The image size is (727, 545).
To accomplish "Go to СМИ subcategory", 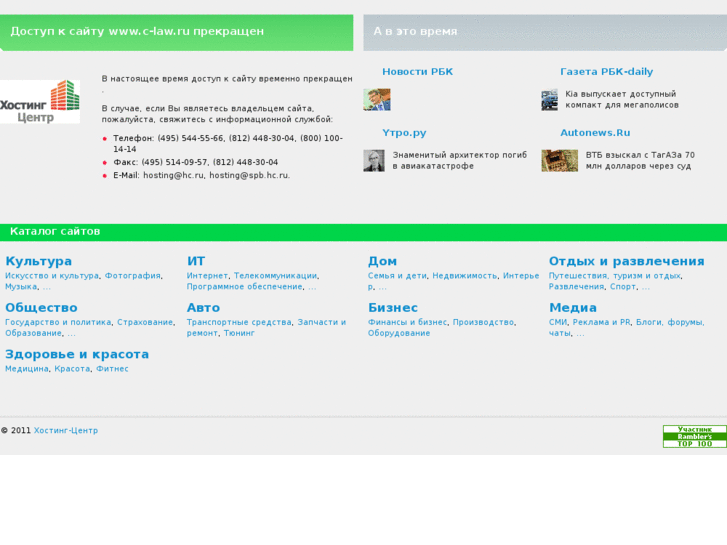I will pos(558,322).
